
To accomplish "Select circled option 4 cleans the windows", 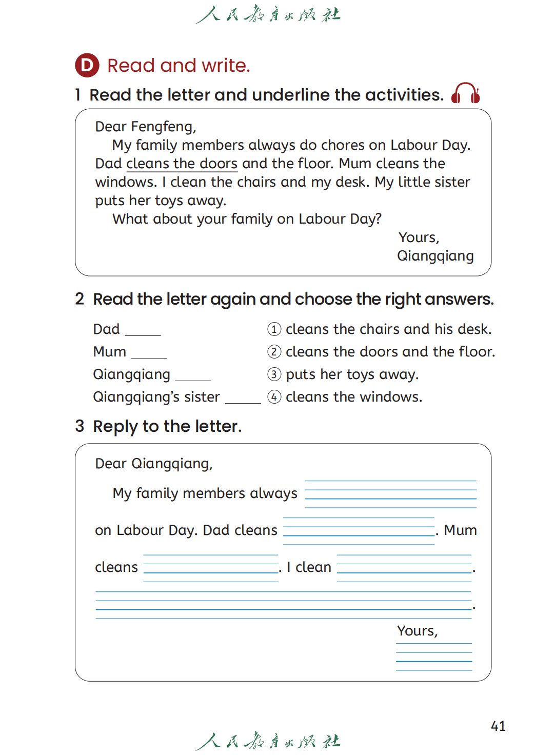I will pos(274,397).
